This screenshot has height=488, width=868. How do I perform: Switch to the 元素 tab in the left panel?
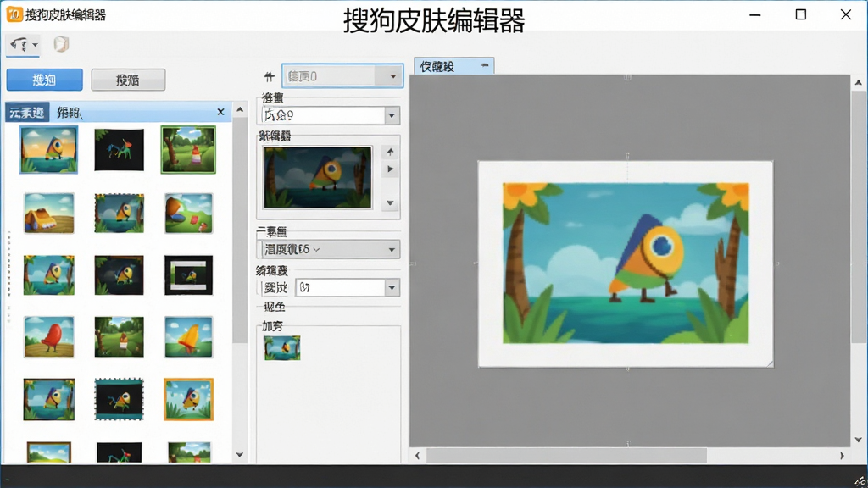click(x=26, y=113)
